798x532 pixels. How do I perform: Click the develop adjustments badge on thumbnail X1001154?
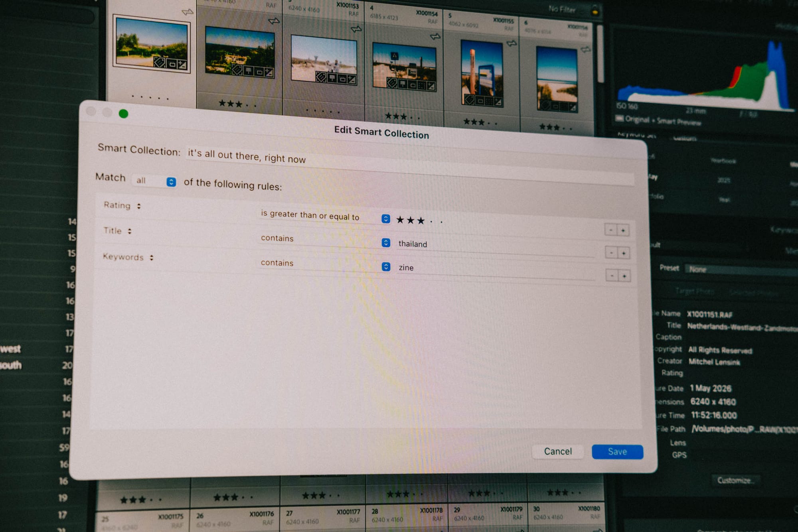click(431, 86)
